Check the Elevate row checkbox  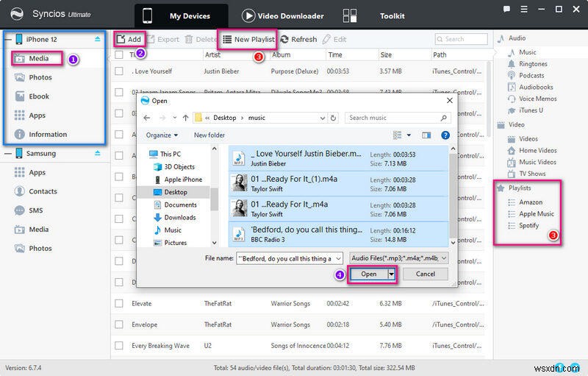[119, 303]
